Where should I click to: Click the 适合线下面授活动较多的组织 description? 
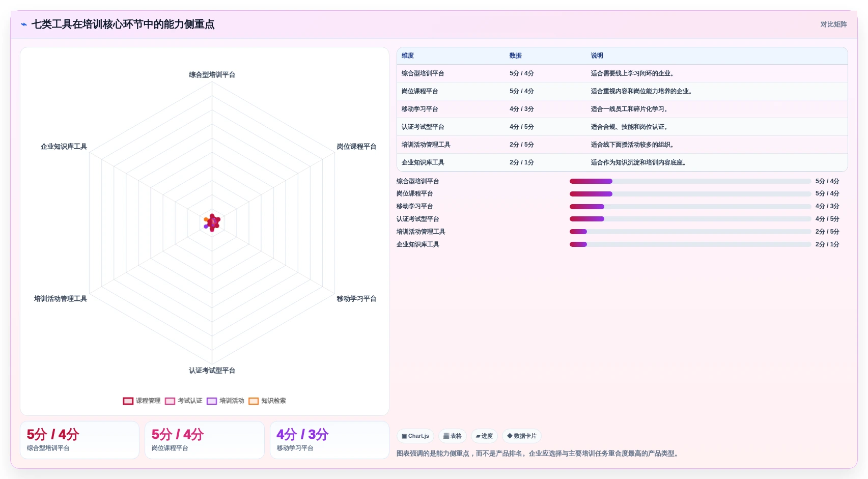coord(632,145)
